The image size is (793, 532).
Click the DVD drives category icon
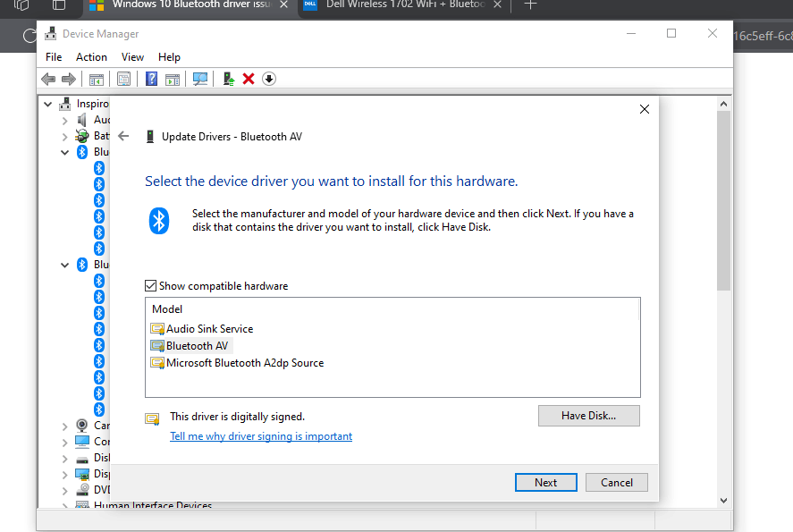coord(82,489)
